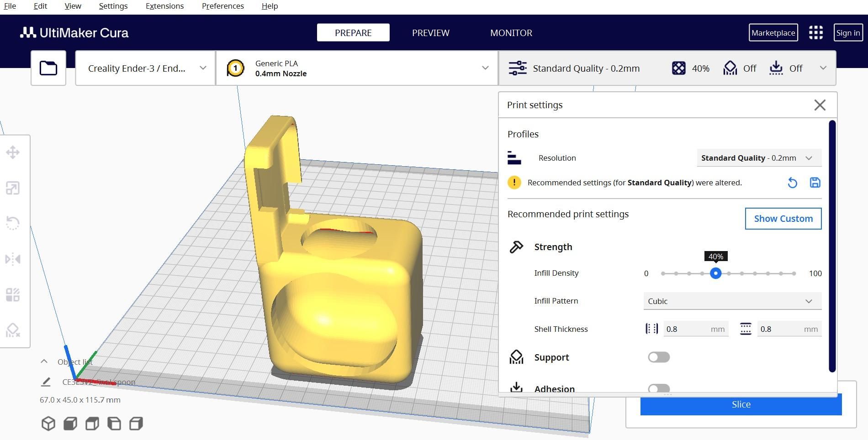Click the pencil icon beside the model name
The image size is (868, 440).
pos(46,382)
